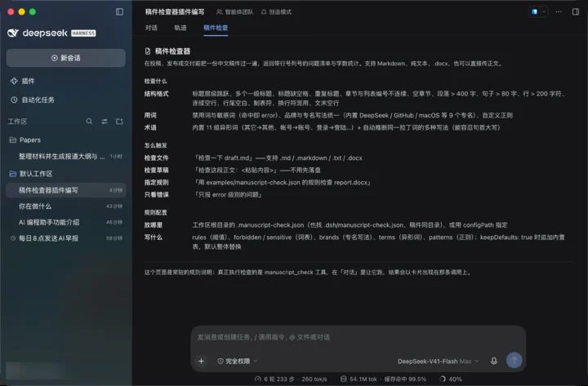Image resolution: width=588 pixels, height=386 pixels.
Task: Click the 放哪里 row label
Action: click(x=154, y=225)
